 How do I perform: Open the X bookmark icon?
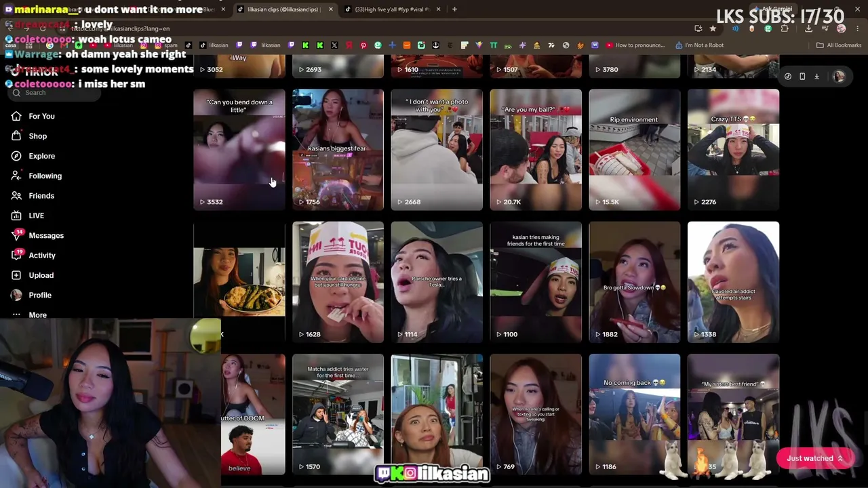click(x=334, y=45)
